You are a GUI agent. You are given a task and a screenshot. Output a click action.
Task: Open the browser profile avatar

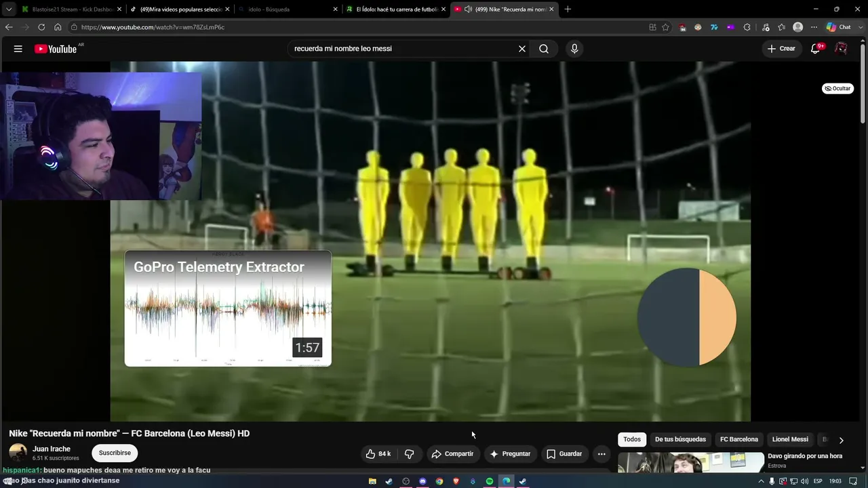[798, 27]
